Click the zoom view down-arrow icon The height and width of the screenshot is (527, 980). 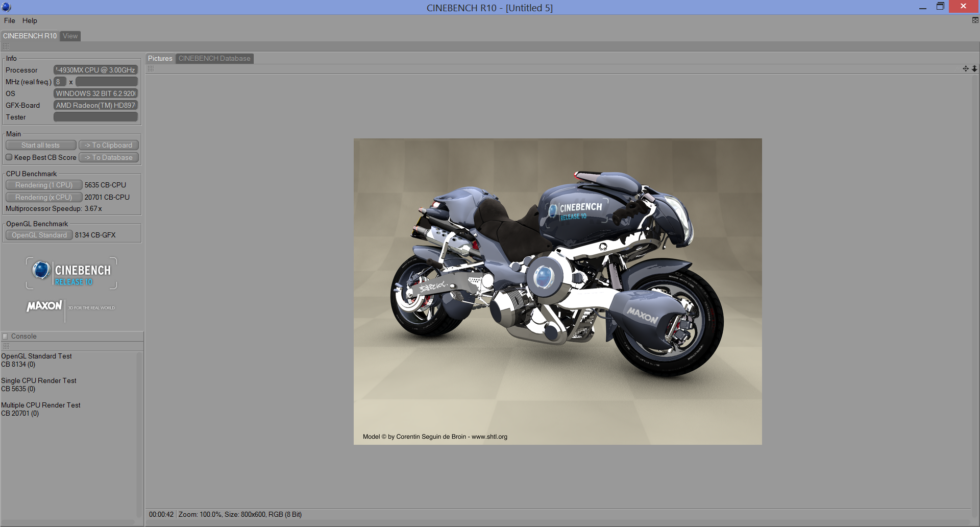(974, 68)
